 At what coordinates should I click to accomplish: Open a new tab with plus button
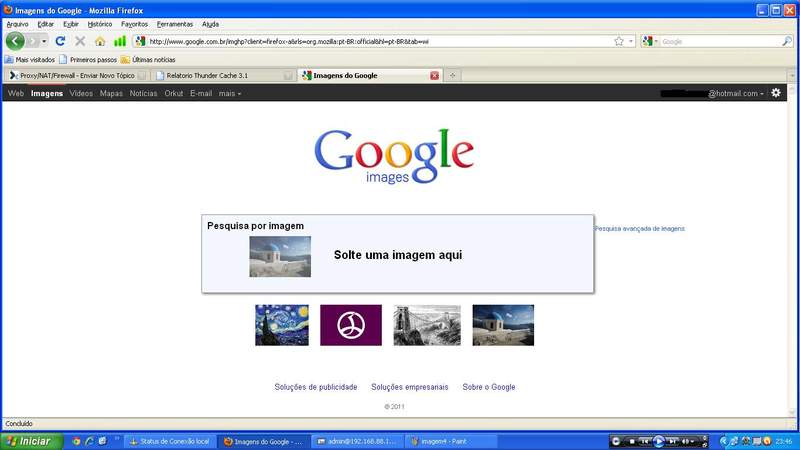(x=452, y=76)
